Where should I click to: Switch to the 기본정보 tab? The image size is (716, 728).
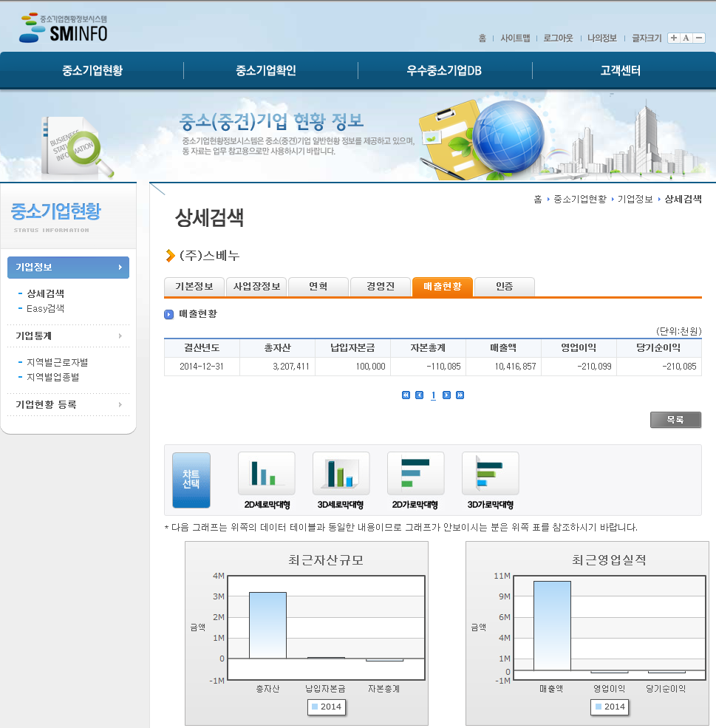coord(194,287)
